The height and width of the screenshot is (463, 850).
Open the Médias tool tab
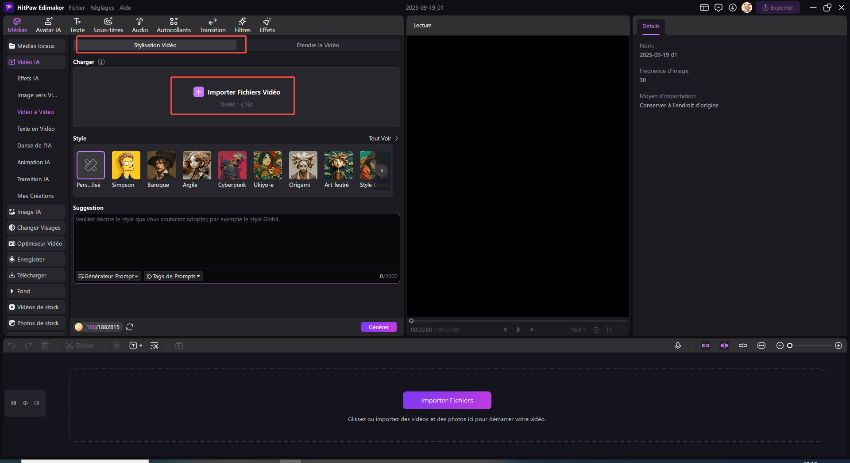coord(17,25)
